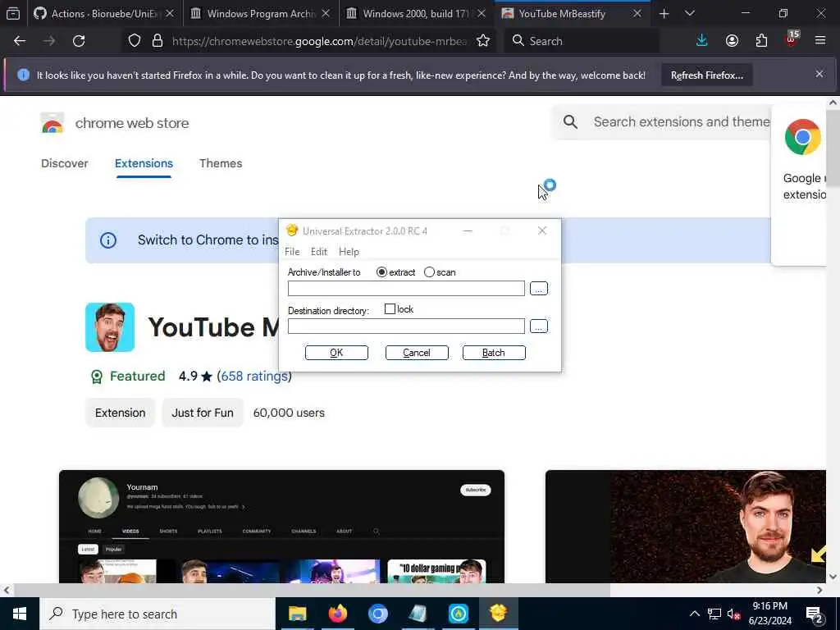Click the MrBeast extension icon image
The image size is (840, 630).
(110, 327)
